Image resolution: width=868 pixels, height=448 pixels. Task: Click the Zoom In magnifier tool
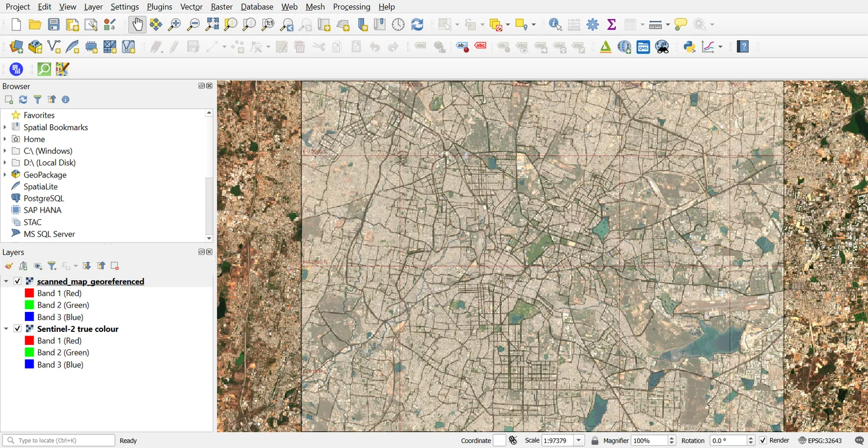[175, 24]
